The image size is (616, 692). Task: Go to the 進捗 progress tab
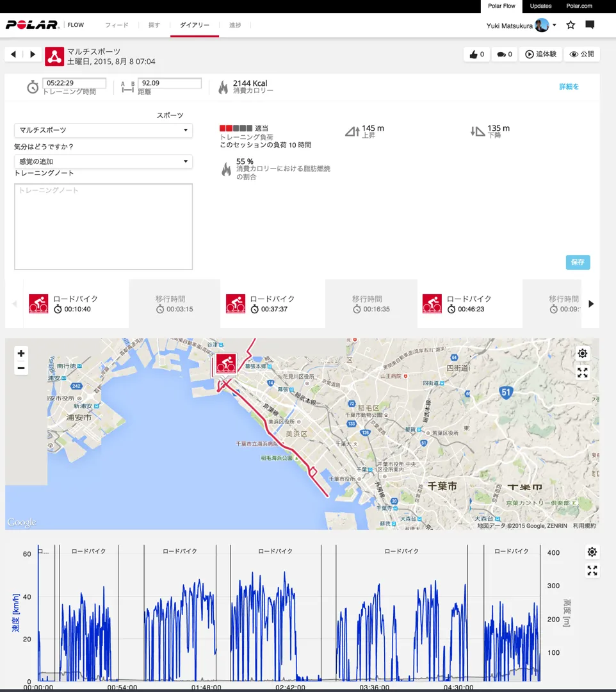click(235, 25)
